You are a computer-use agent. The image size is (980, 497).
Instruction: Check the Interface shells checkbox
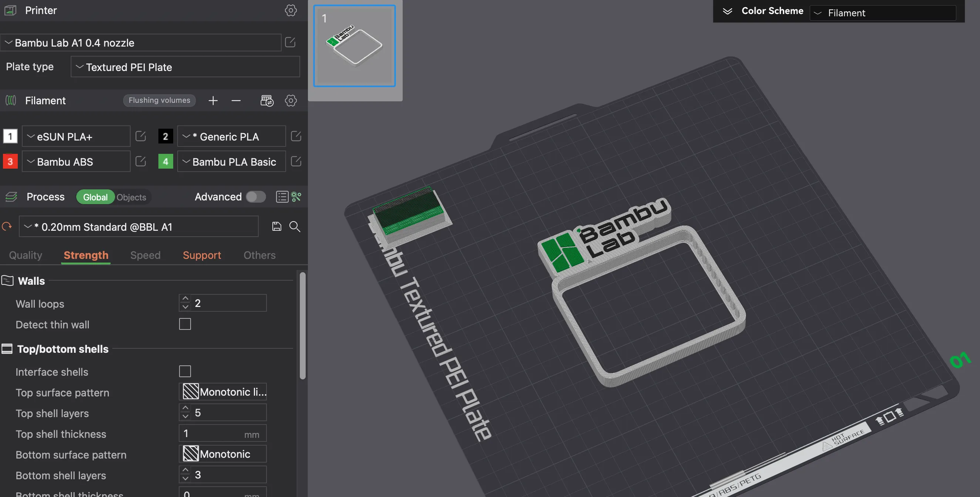point(185,371)
